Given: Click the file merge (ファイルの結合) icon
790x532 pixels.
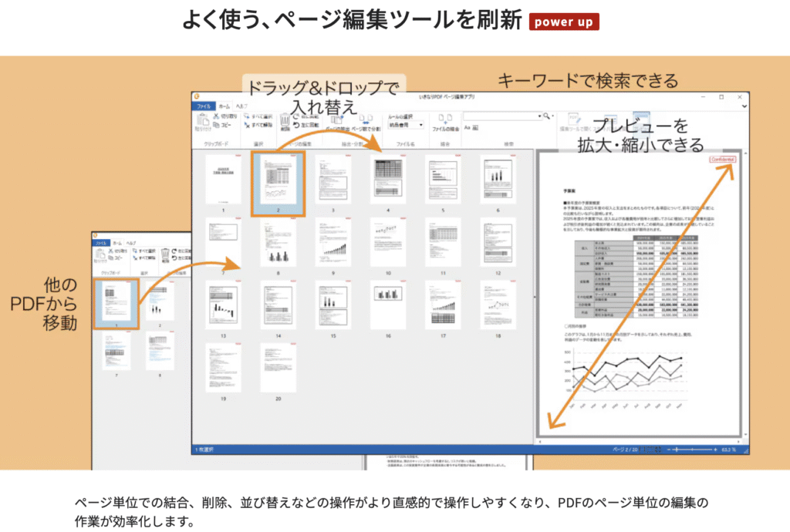Looking at the screenshot, I should 445,120.
